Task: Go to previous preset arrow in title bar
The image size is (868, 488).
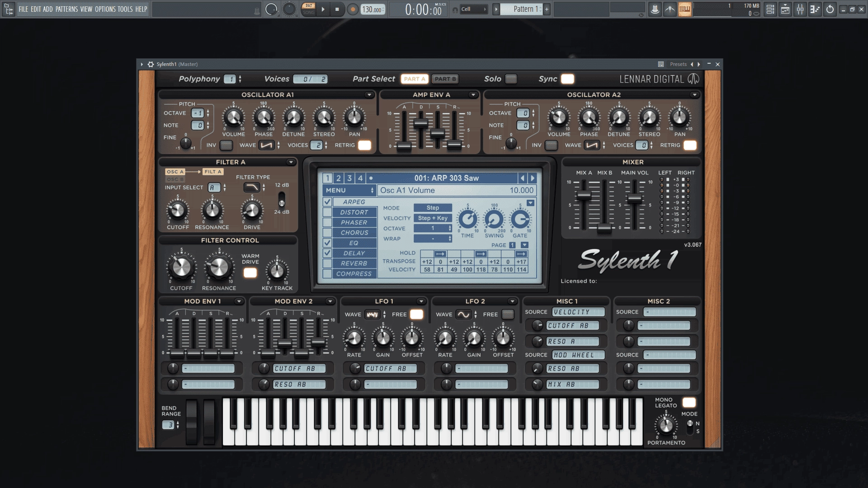Action: point(692,64)
